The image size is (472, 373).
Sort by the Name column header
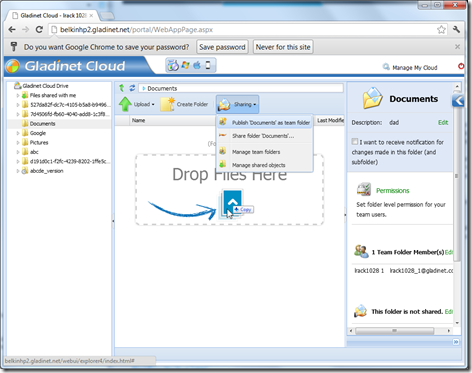[172, 120]
